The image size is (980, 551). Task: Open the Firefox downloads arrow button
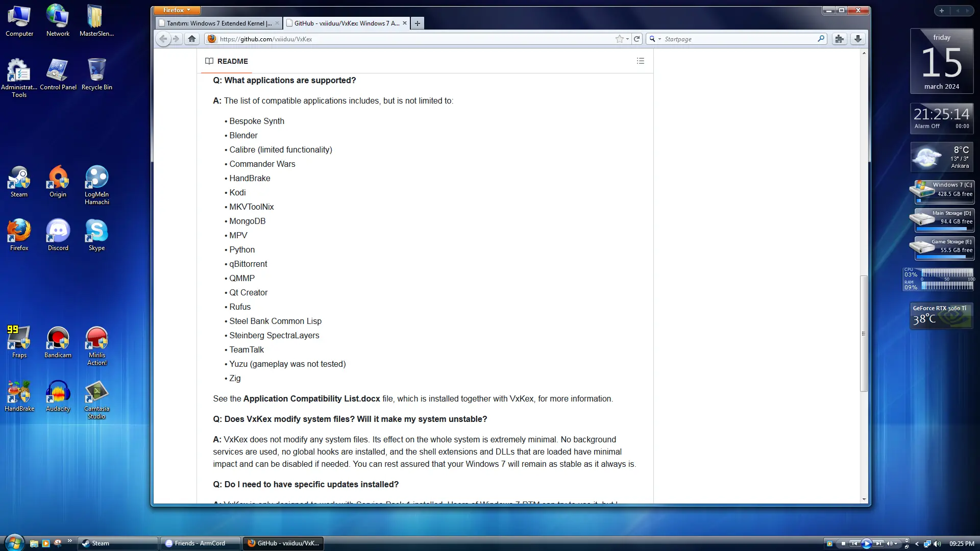(858, 39)
